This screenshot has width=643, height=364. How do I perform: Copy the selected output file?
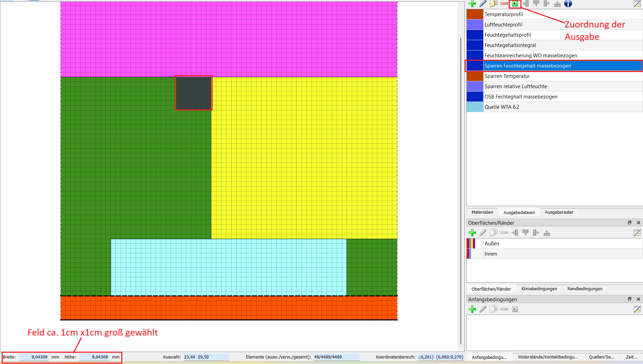click(x=494, y=4)
